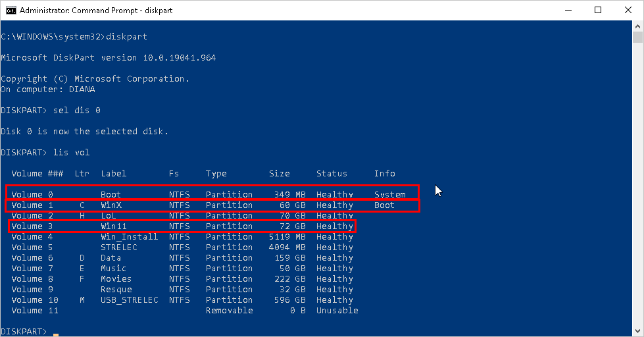This screenshot has width=644, height=337.
Task: Click 'Boot' in the Info column
Action: 384,205
